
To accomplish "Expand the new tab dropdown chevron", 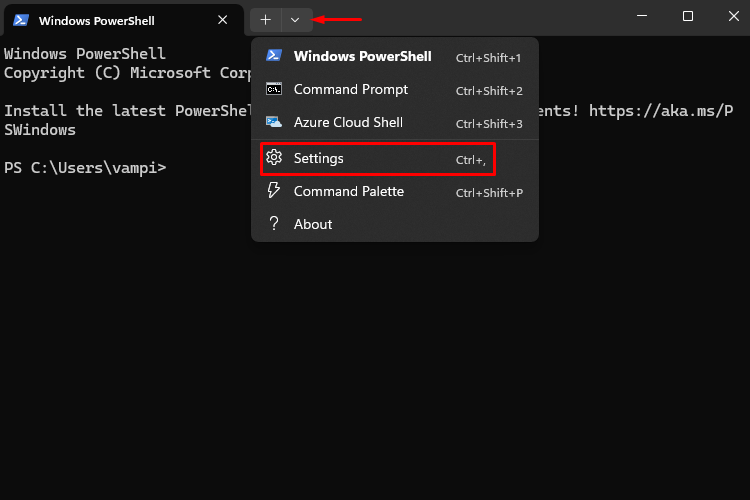I will tap(295, 20).
